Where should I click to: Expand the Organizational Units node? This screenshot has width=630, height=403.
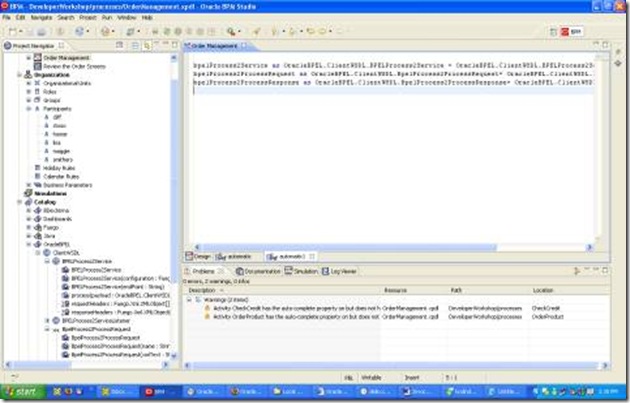[29, 83]
